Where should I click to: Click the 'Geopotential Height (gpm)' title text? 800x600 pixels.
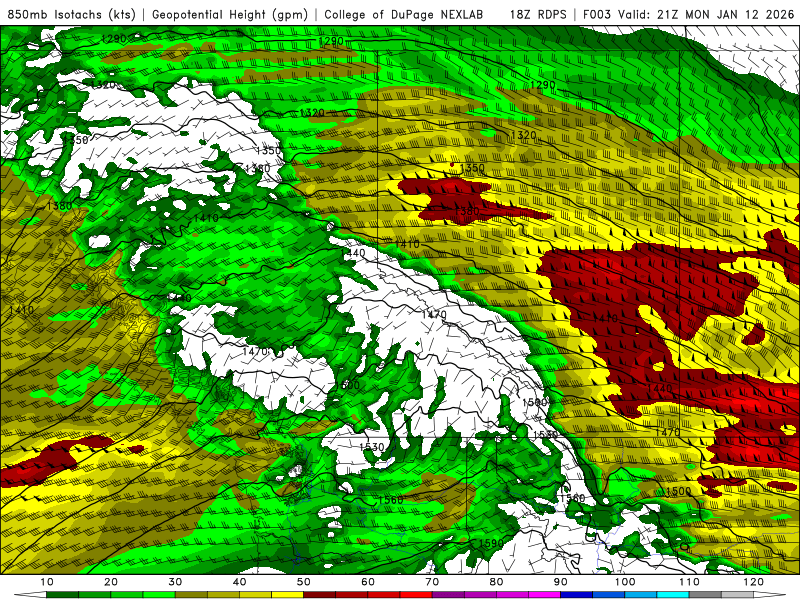tap(230, 14)
